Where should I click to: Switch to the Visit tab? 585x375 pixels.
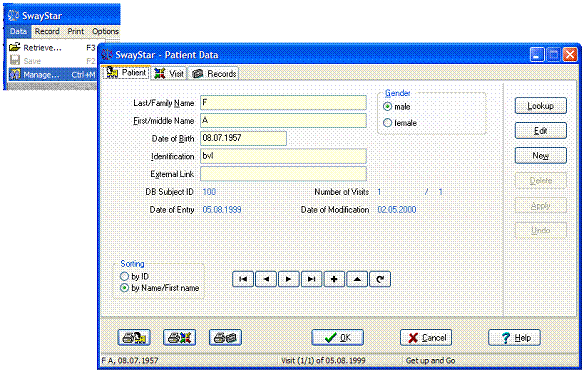pyautogui.click(x=169, y=74)
